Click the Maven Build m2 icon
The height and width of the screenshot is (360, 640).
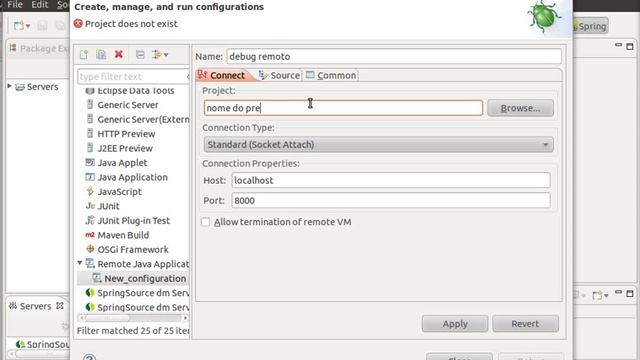pos(90,235)
